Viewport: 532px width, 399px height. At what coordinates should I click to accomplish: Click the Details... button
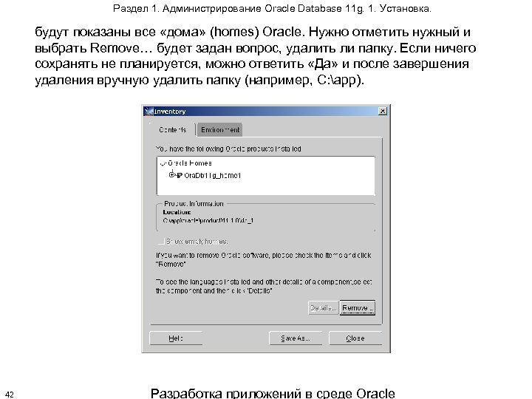(324, 308)
